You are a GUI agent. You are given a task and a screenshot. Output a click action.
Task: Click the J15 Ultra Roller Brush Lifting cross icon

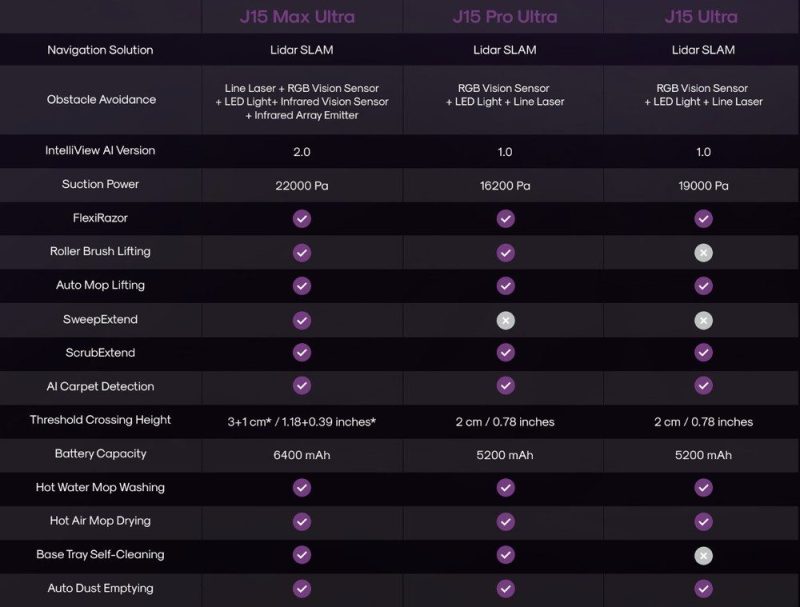click(x=704, y=253)
